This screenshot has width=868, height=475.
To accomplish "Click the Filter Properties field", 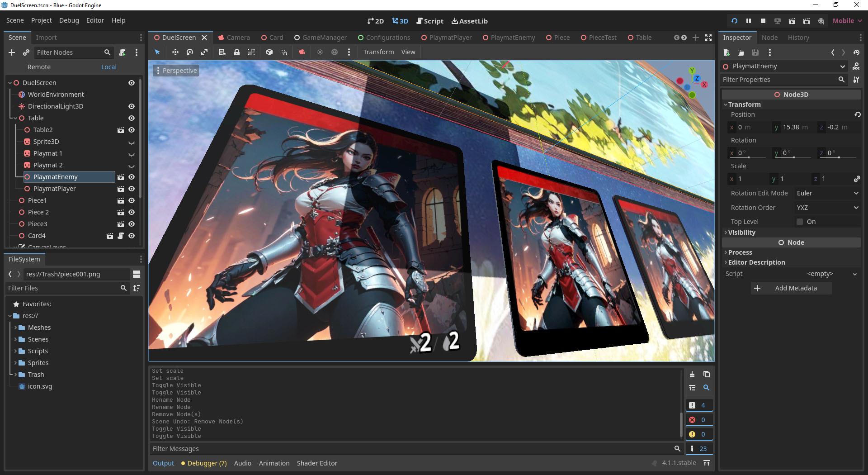I will [783, 80].
